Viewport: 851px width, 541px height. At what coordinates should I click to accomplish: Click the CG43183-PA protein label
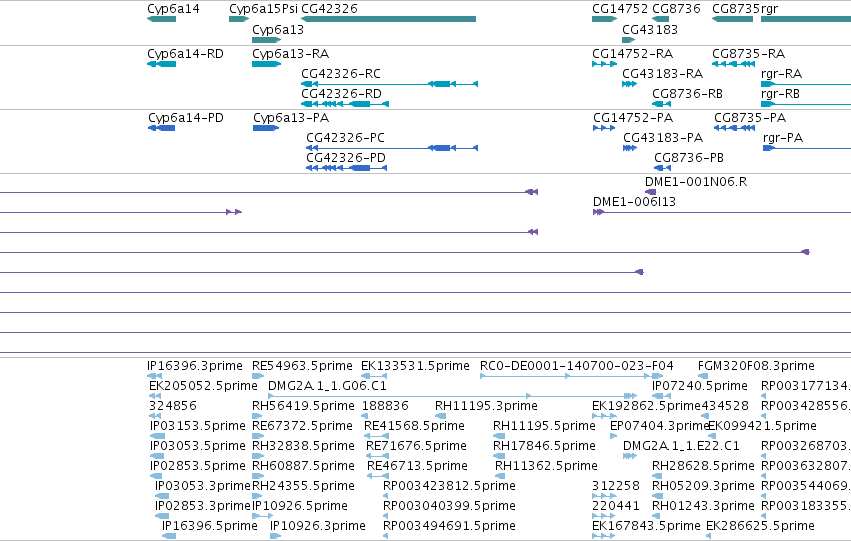(663, 138)
